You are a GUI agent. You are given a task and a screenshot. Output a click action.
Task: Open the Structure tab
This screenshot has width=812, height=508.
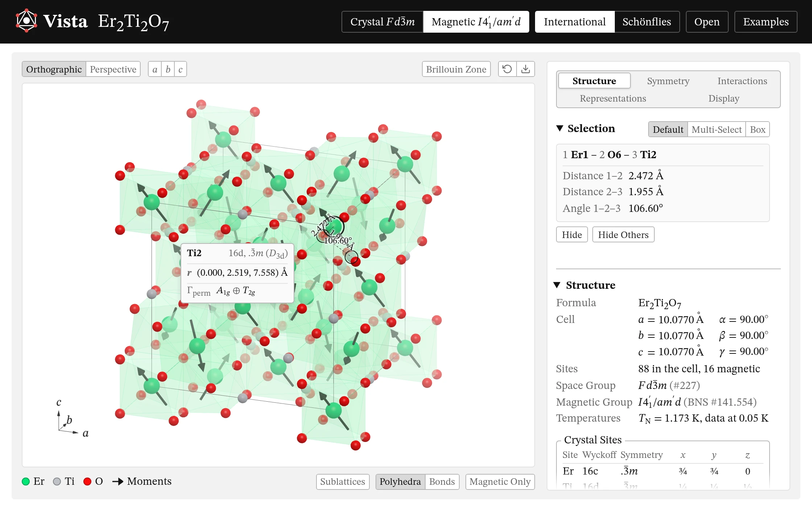[594, 81]
